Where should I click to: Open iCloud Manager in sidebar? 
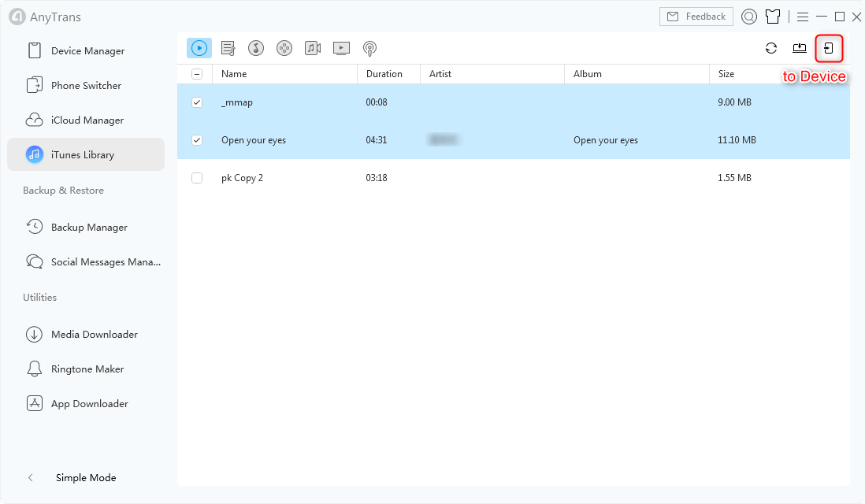(x=86, y=120)
